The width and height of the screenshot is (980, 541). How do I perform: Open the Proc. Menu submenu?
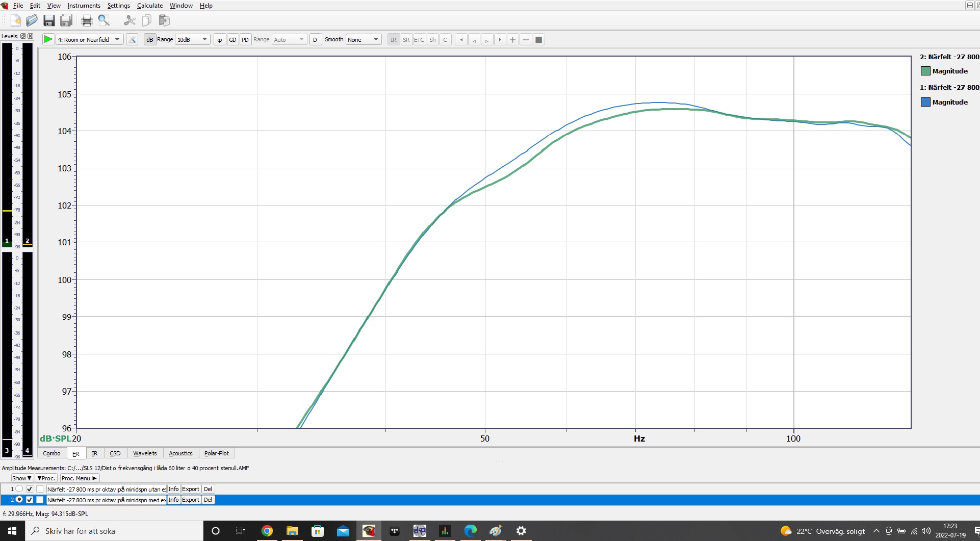pos(79,478)
